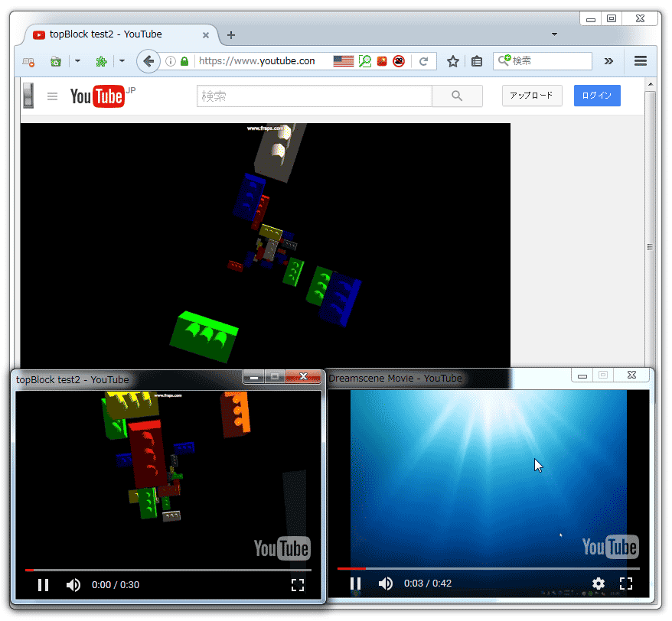Minimize the topBlock test2 popup window
Viewport: 672px width, 621px height.
[254, 377]
